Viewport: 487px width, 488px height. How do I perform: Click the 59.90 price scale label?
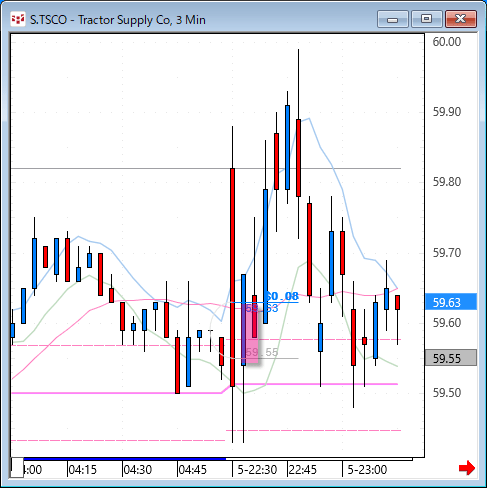point(447,112)
